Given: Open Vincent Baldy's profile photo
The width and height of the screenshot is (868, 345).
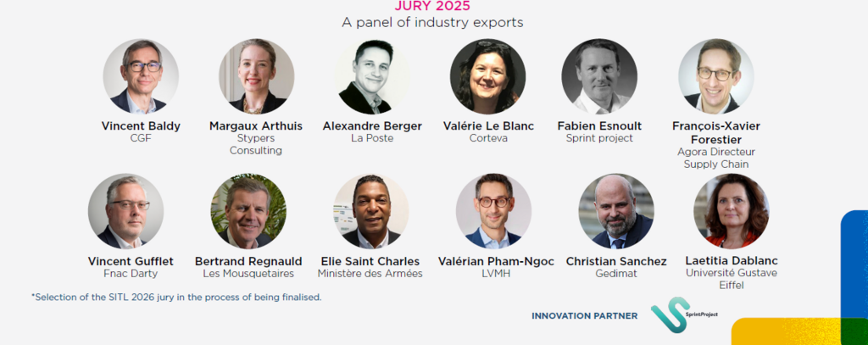Looking at the screenshot, I should coord(141,76).
